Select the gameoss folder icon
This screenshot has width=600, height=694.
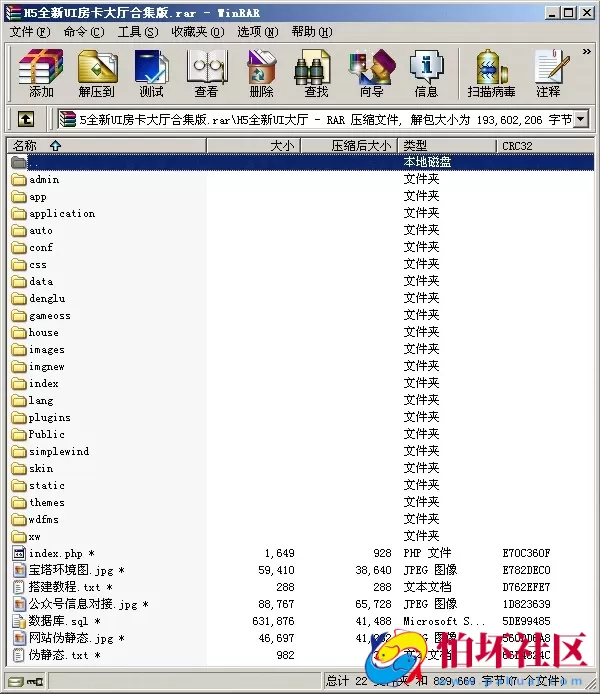point(19,316)
